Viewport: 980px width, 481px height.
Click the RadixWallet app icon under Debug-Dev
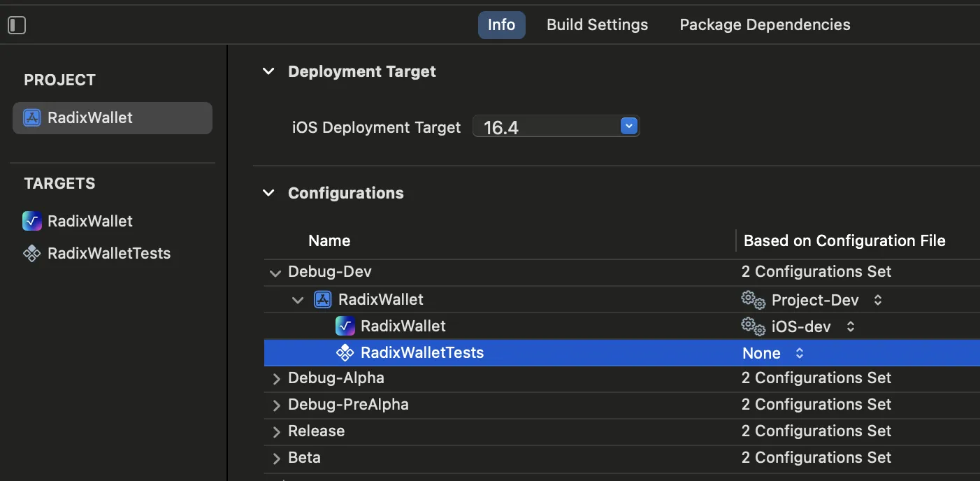345,326
